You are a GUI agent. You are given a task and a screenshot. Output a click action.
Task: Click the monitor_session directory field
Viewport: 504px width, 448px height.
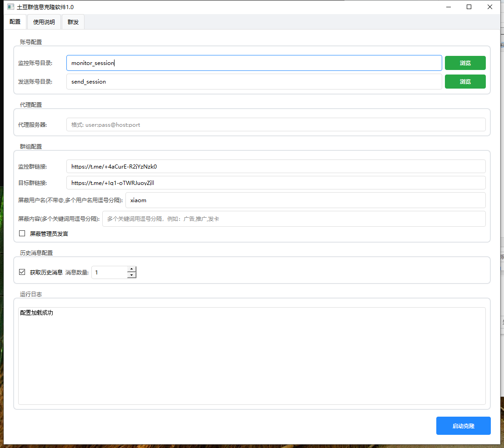tap(254, 63)
